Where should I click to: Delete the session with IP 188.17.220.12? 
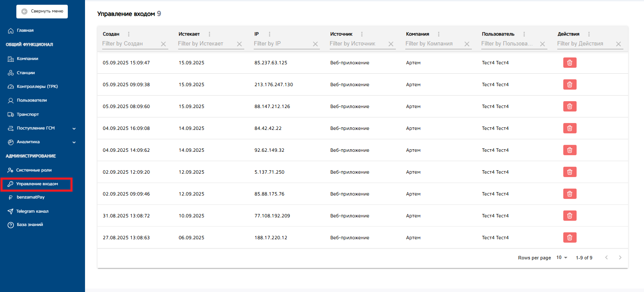click(570, 238)
